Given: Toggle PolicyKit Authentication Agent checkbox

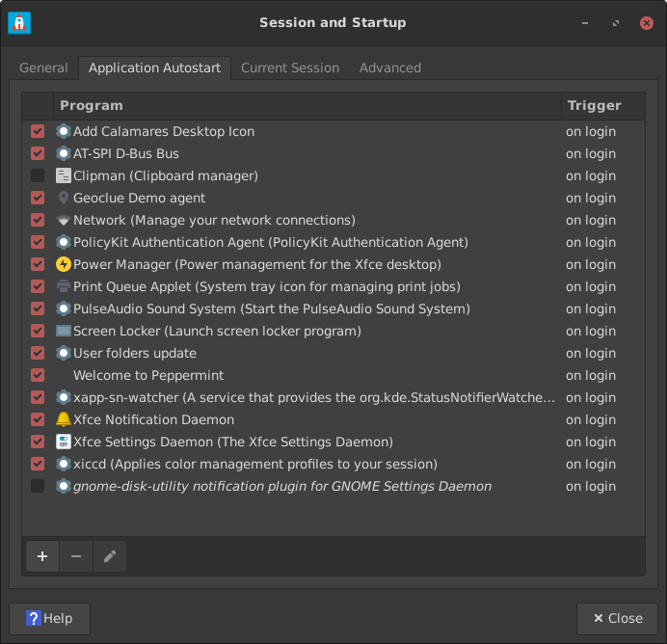Looking at the screenshot, I should click(38, 242).
